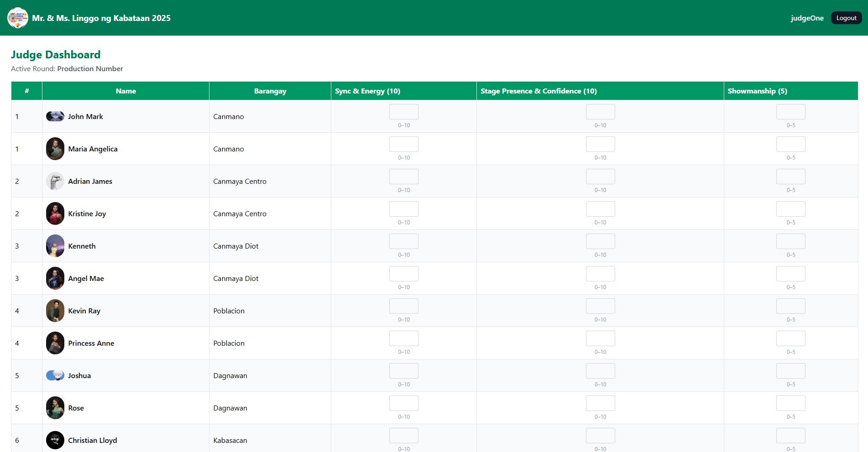Click the pageant logo in header
The height and width of the screenshot is (452, 868).
pyautogui.click(x=17, y=18)
